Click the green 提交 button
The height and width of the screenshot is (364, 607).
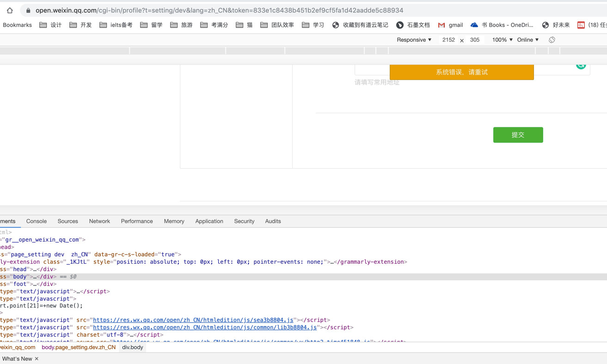(518, 135)
